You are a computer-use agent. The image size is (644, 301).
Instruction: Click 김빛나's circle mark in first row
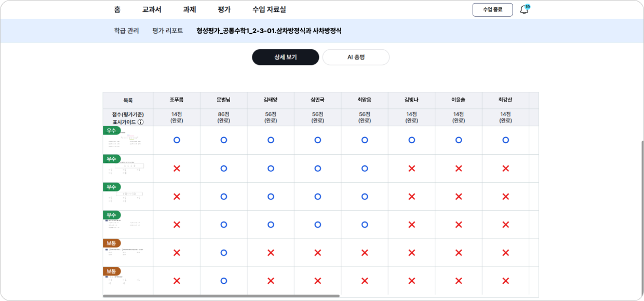click(x=411, y=140)
